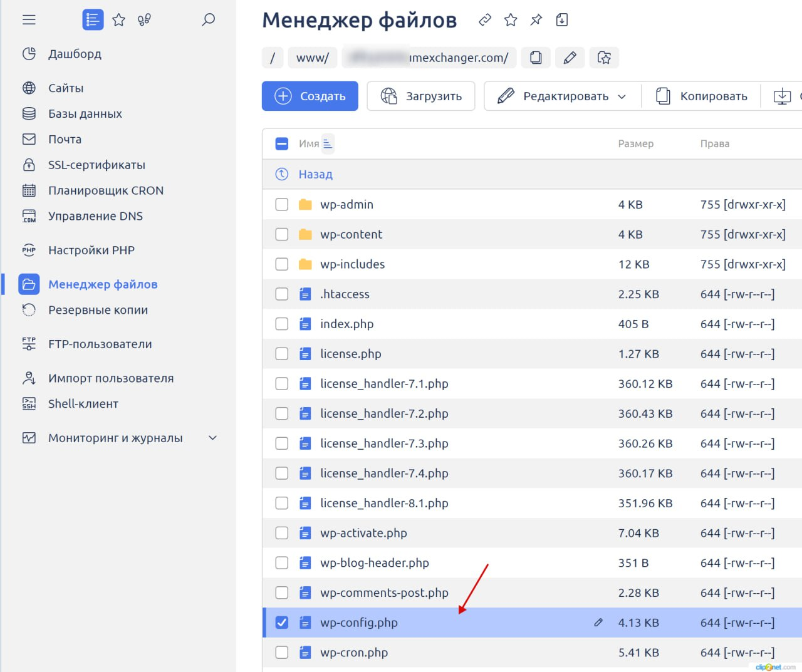Screen dimensions: 802x672
Task: Toggle the select-all checkbox in table header
Action: click(x=282, y=143)
